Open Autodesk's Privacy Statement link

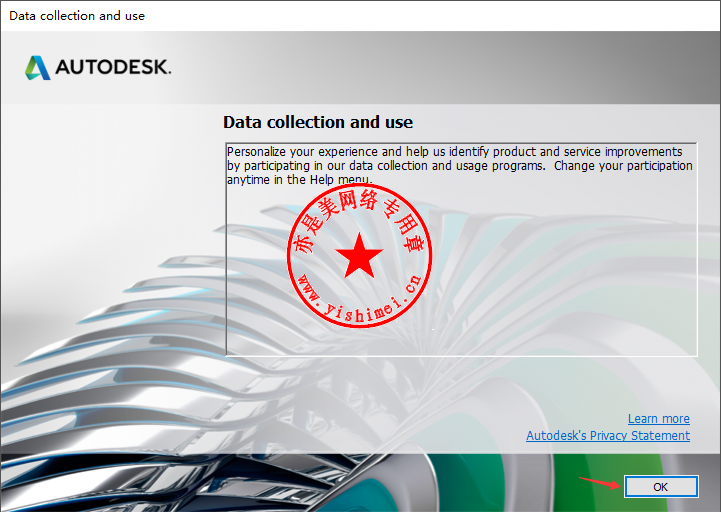point(608,435)
